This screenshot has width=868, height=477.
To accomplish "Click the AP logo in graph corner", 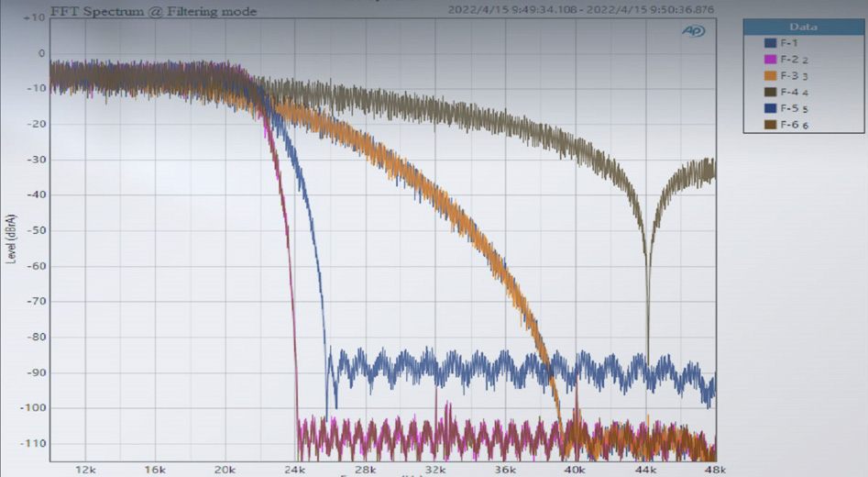I will coord(693,31).
